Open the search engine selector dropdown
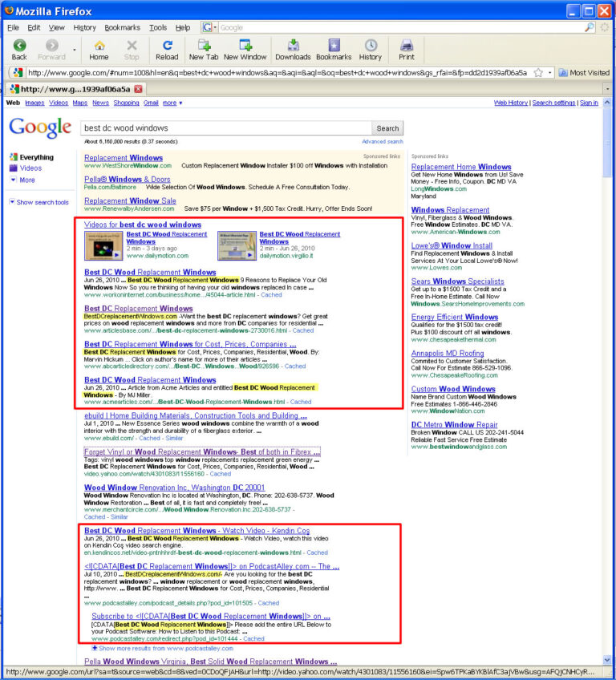Viewport: 616px width, 680px height. [x=209, y=27]
